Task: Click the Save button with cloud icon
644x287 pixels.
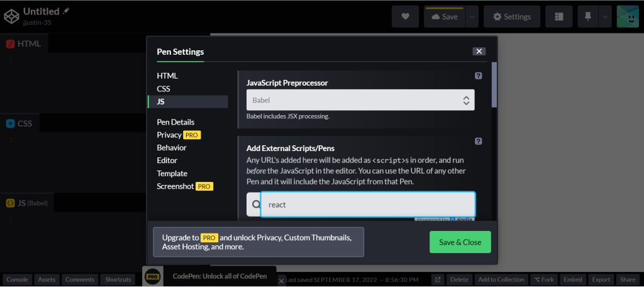Action: click(445, 16)
